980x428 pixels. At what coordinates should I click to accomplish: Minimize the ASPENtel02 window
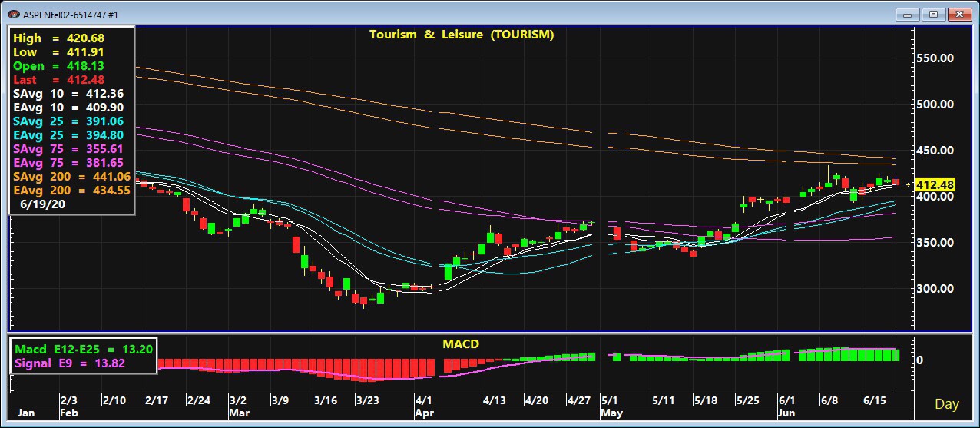coord(909,14)
